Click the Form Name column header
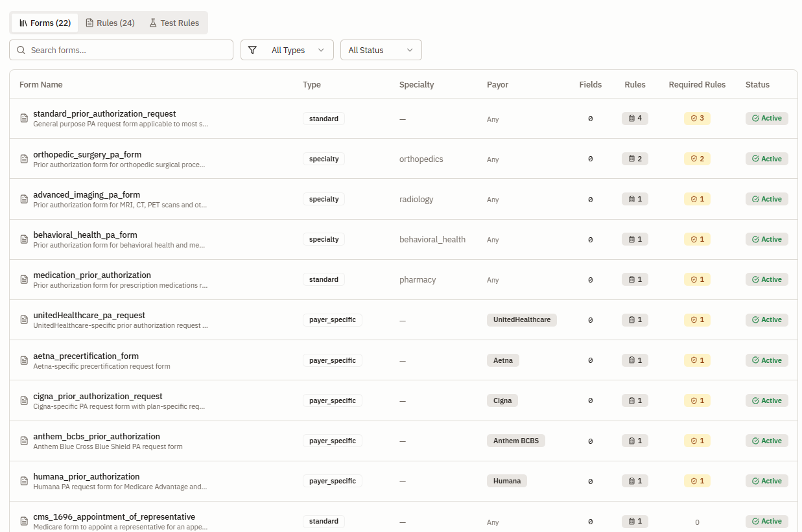Screen dimensions: 802x532 pos(41,84)
